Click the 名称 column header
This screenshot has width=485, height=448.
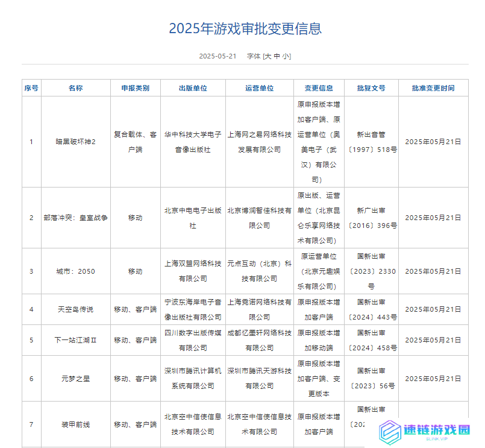pyautogui.click(x=76, y=88)
